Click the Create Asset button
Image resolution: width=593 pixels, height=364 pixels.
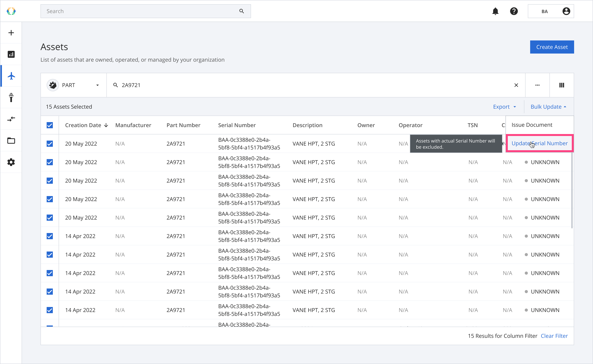[552, 47]
